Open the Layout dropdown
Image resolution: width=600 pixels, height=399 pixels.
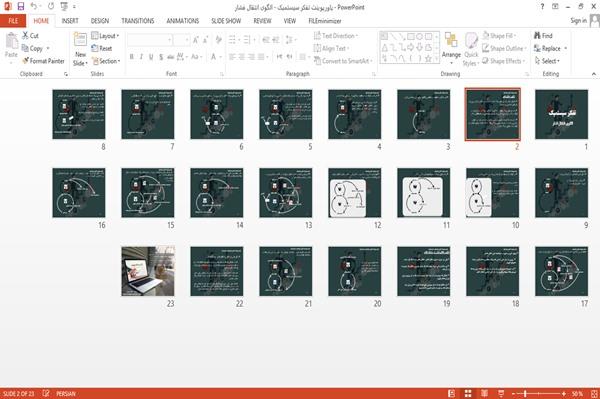(x=105, y=36)
